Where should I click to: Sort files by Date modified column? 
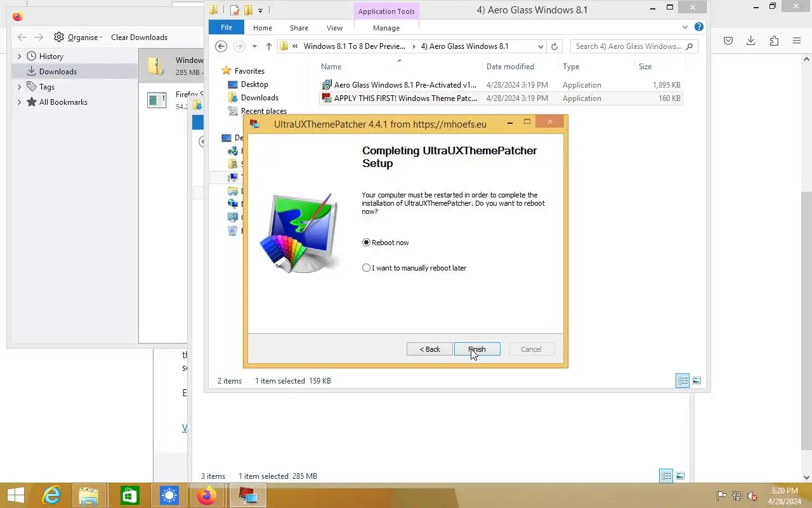tap(510, 67)
